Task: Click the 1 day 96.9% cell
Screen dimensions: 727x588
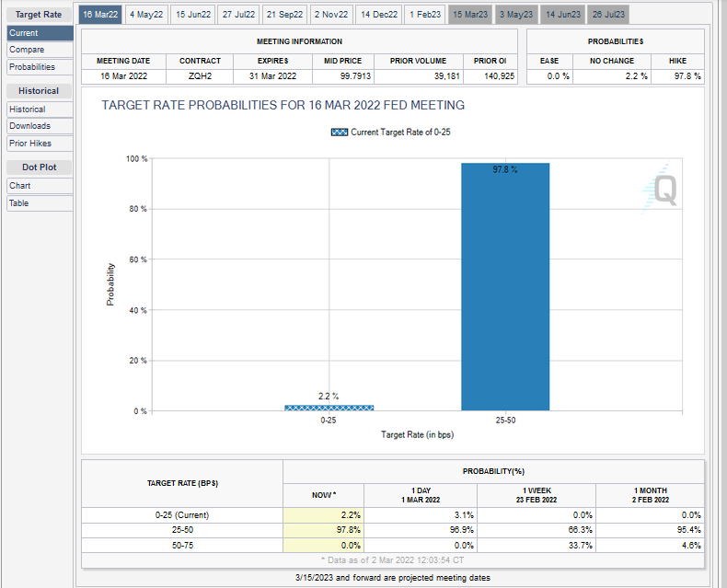Action: pyautogui.click(x=421, y=530)
